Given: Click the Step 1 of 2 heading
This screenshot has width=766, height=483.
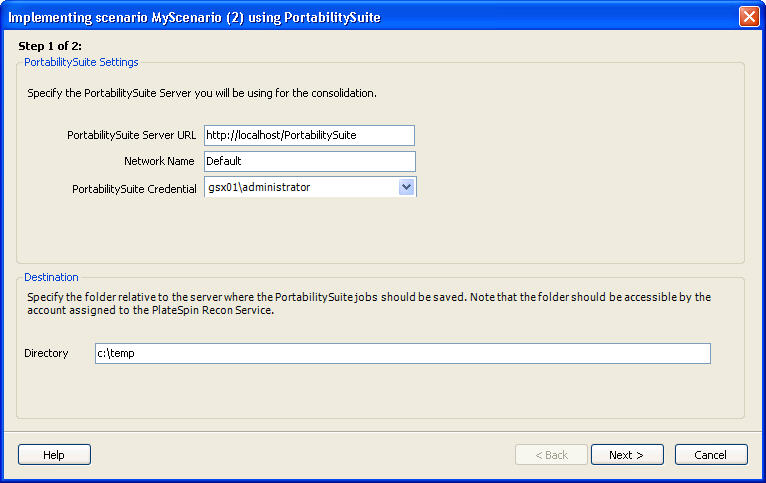Looking at the screenshot, I should coord(50,46).
